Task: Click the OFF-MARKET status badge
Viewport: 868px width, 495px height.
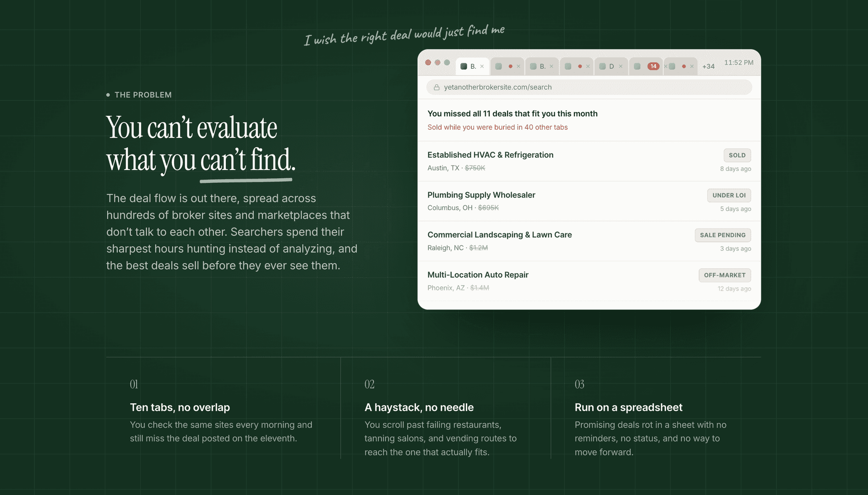Action: click(x=725, y=275)
